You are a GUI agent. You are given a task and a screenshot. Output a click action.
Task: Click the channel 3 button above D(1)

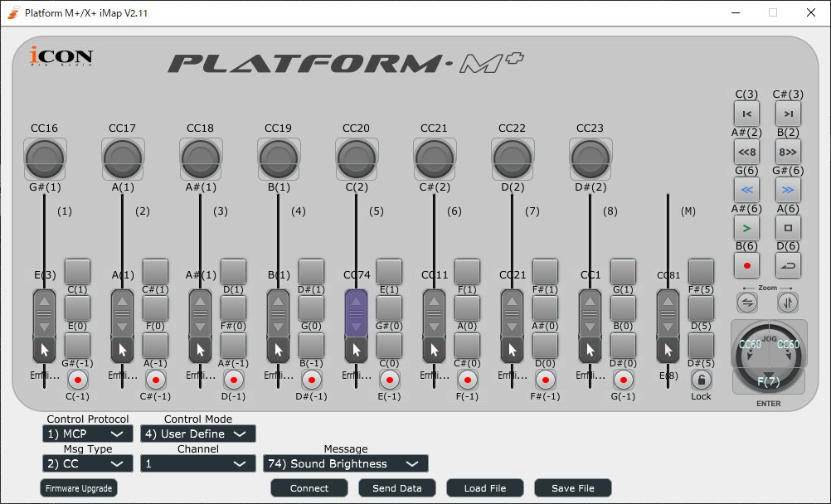(233, 272)
